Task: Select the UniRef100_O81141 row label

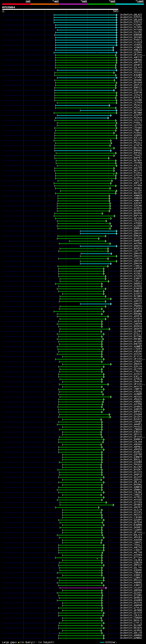Action: pyautogui.click(x=131, y=70)
